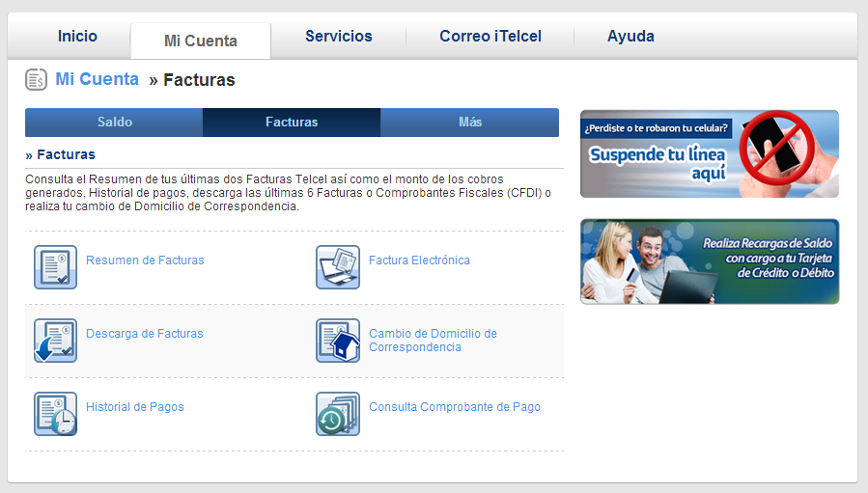This screenshot has height=493, width=868.
Task: Select the Facturas sub-tab
Action: tap(292, 123)
